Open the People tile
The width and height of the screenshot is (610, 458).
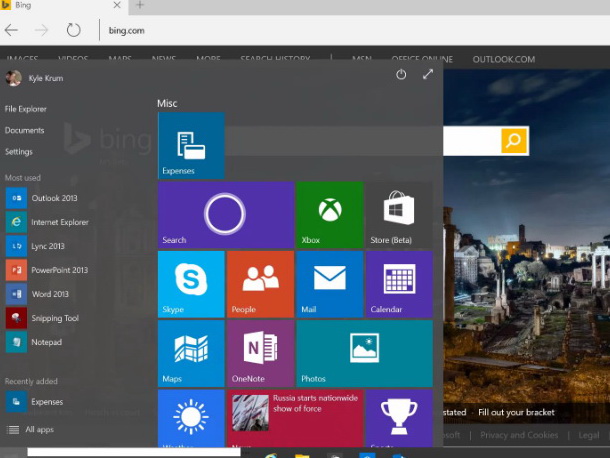(260, 284)
